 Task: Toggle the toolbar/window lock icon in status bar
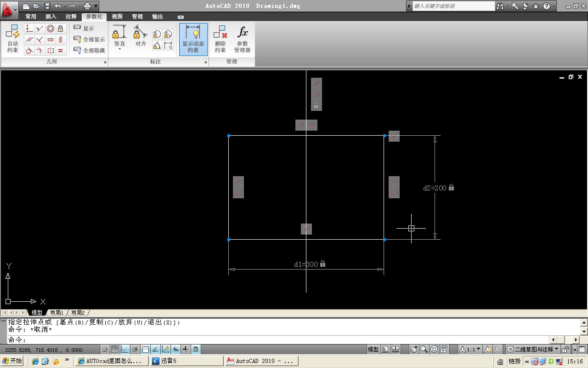coord(565,349)
